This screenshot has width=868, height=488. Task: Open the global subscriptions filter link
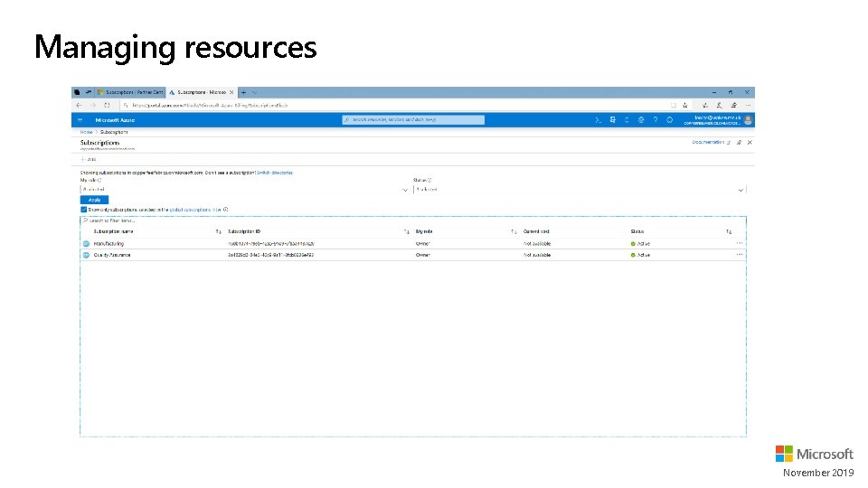(195, 210)
